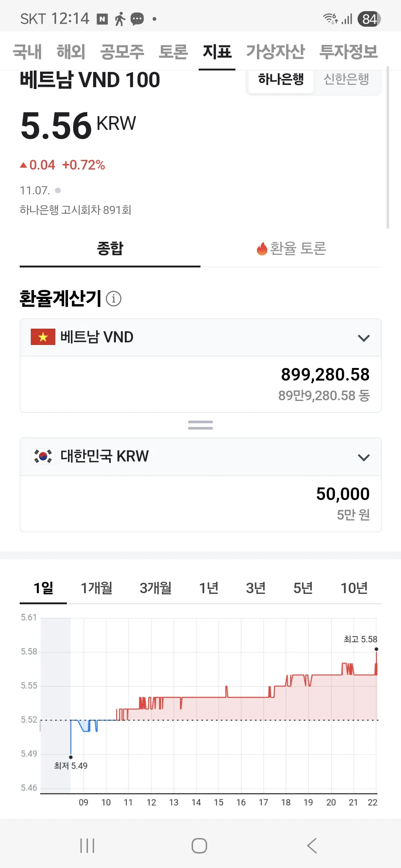Switch bank source to 하나은행
The image size is (401, 868).
pos(281,79)
